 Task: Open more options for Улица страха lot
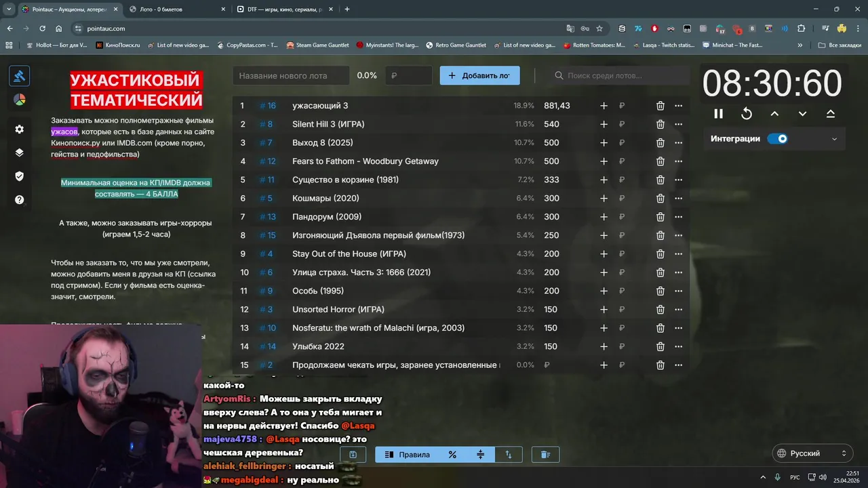click(x=678, y=272)
